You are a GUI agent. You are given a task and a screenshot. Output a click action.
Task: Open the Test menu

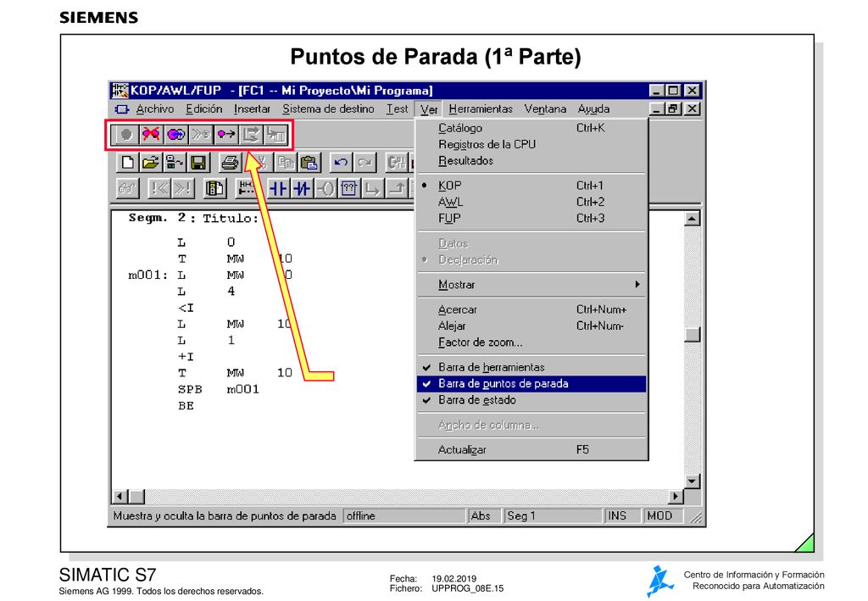coord(397,109)
